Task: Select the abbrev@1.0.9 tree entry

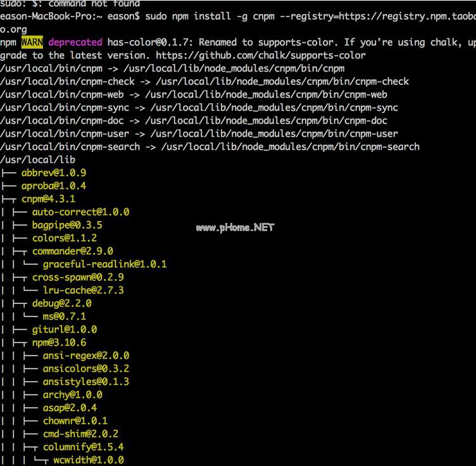Action: coord(53,173)
